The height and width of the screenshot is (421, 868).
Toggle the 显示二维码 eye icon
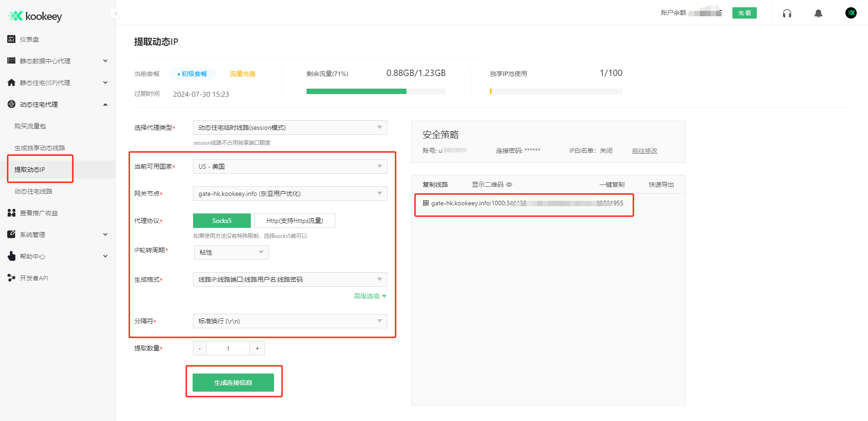tap(509, 184)
